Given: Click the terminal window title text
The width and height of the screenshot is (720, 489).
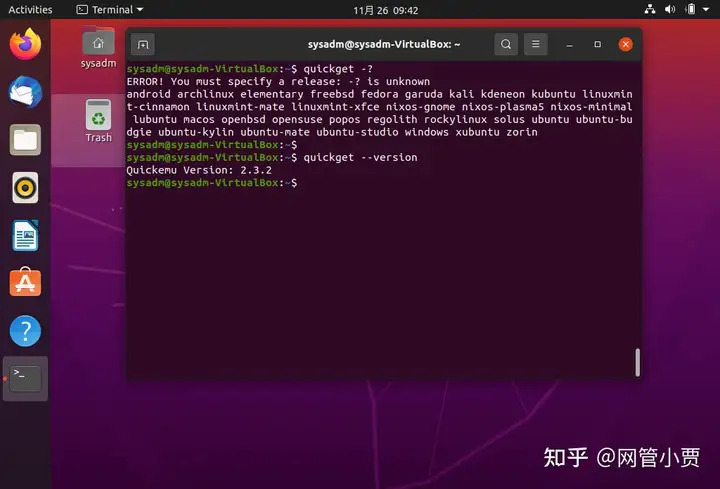Looking at the screenshot, I should pos(384,45).
